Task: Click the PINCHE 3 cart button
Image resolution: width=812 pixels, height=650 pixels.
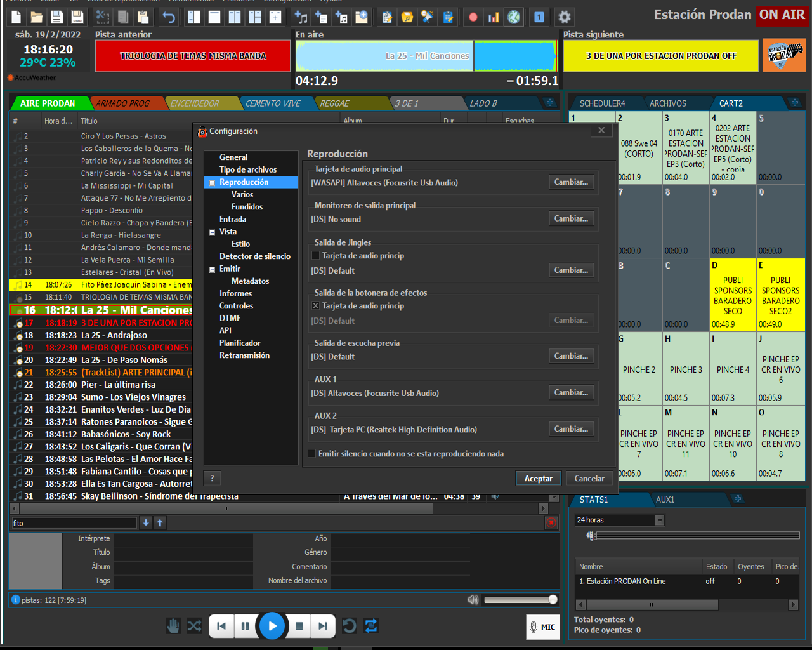Action: [686, 369]
